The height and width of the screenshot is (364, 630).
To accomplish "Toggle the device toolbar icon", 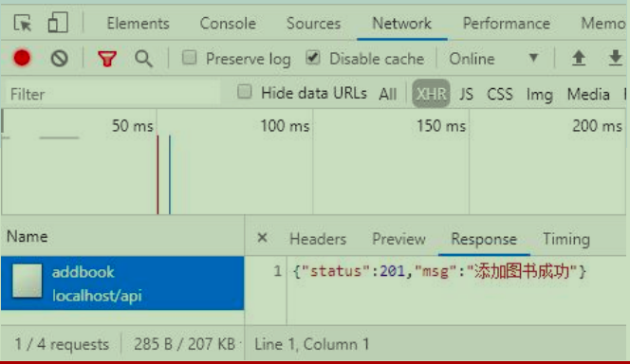I will [x=58, y=22].
